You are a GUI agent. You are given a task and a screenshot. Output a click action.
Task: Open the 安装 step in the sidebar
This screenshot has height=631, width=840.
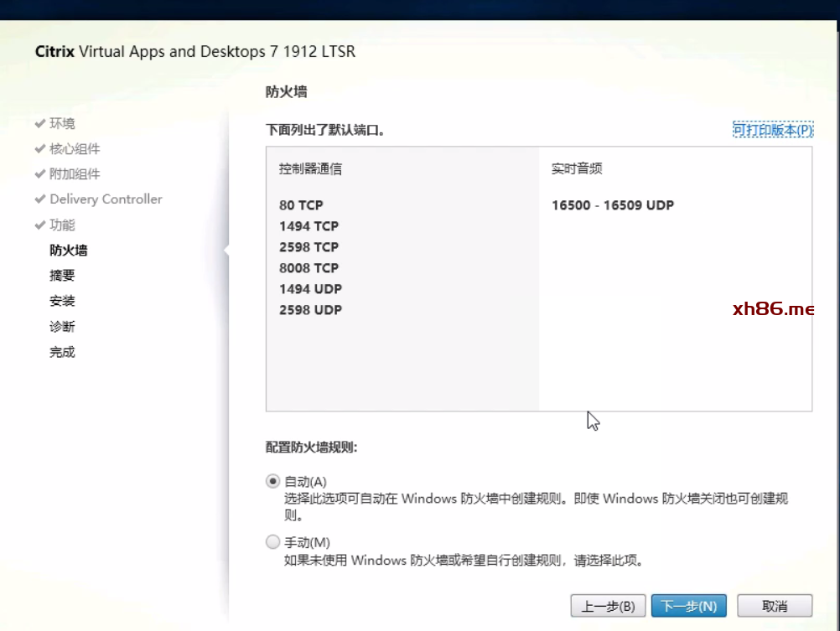(62, 301)
